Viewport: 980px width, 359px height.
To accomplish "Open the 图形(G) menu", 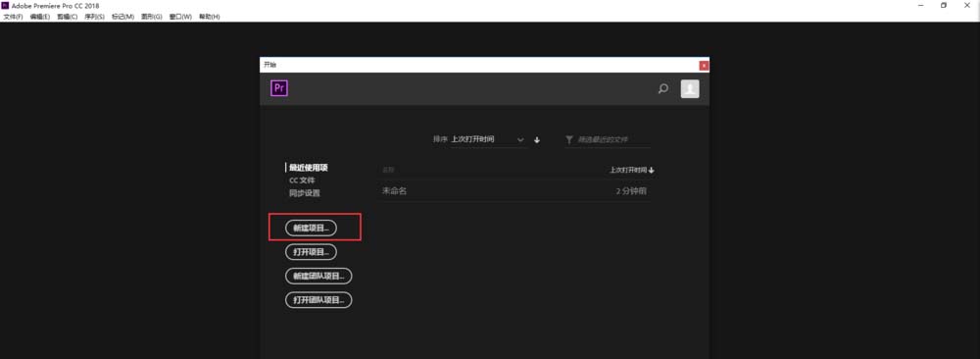I will tap(151, 17).
